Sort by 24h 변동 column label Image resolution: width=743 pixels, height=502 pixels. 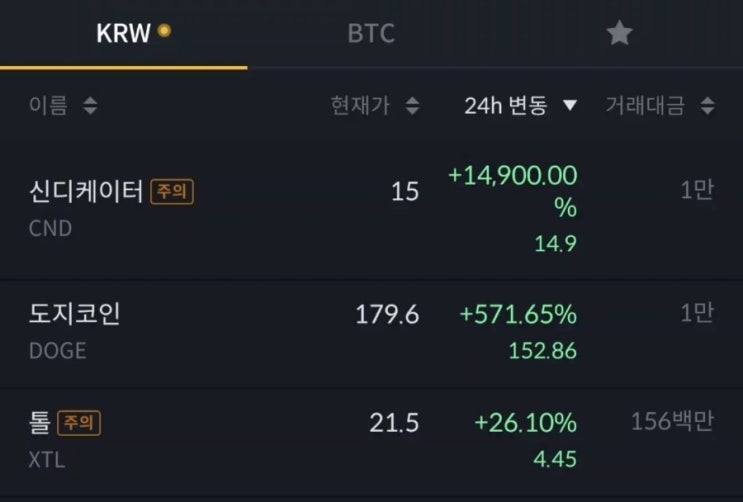[506, 106]
